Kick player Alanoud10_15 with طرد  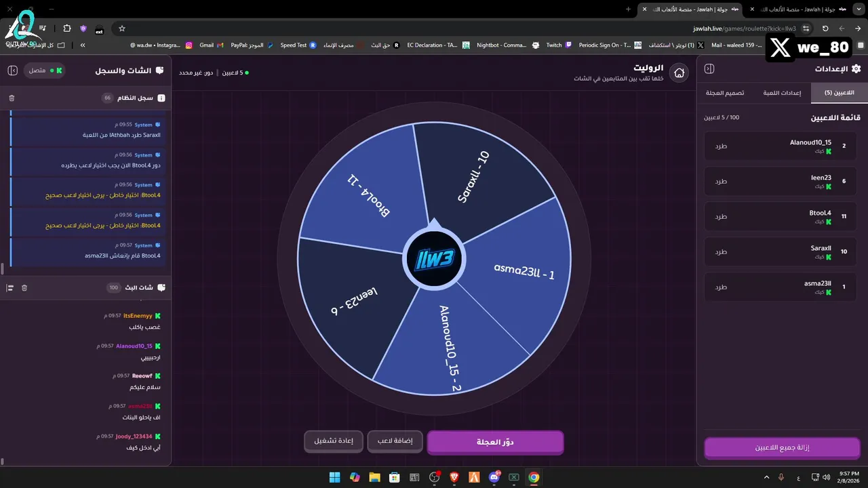coord(721,146)
